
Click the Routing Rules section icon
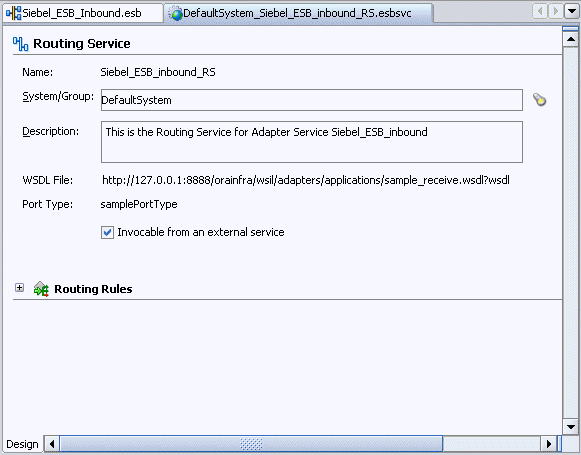click(x=41, y=289)
